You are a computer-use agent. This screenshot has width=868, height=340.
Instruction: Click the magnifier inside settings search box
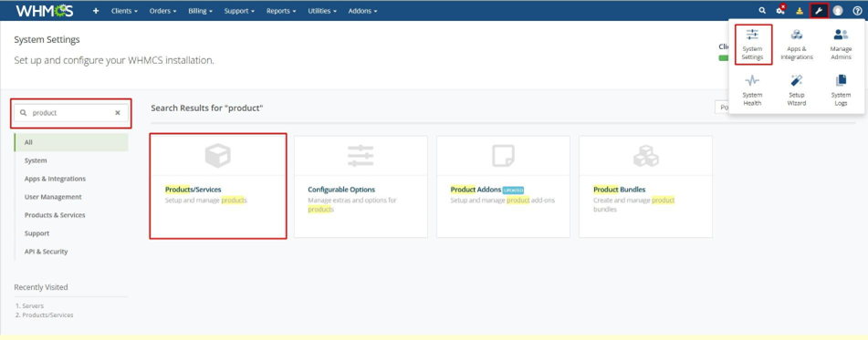click(23, 113)
